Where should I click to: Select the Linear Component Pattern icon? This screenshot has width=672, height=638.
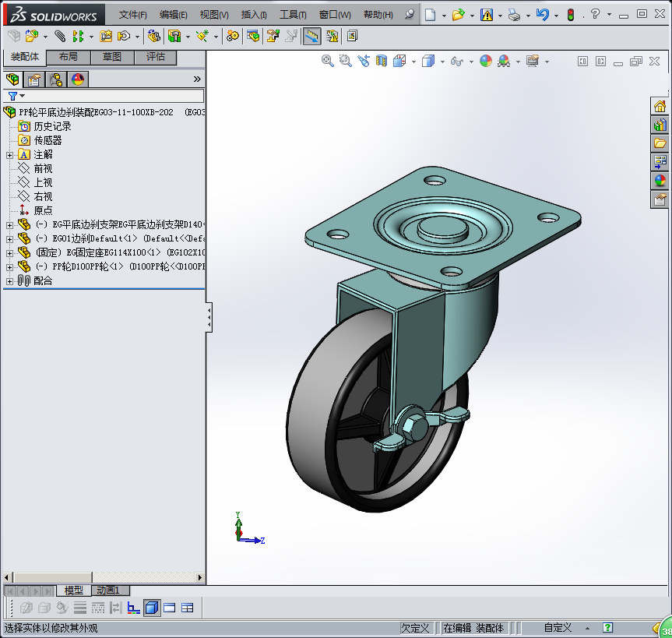(78, 36)
